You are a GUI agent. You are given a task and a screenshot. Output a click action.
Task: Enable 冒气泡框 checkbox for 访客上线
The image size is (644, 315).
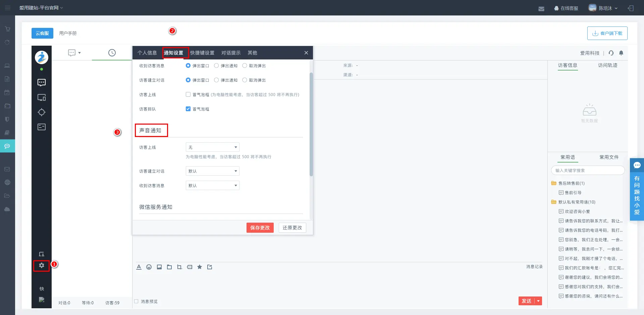pos(188,95)
